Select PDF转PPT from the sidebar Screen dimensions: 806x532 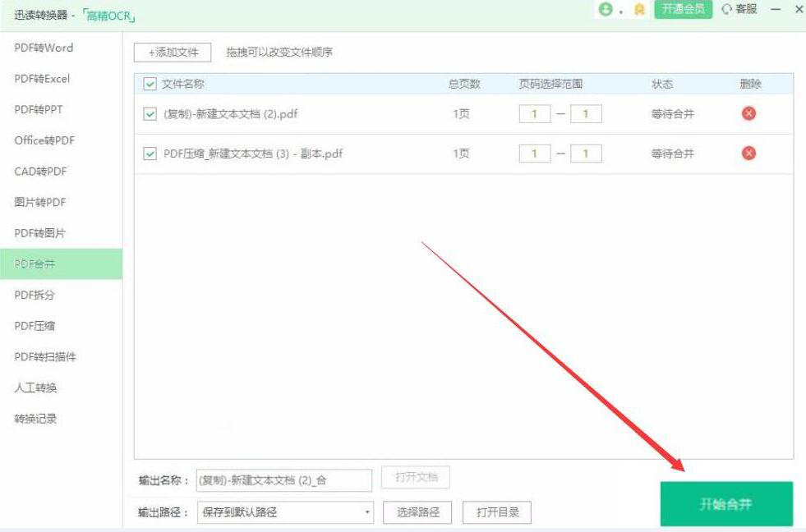tap(39, 109)
